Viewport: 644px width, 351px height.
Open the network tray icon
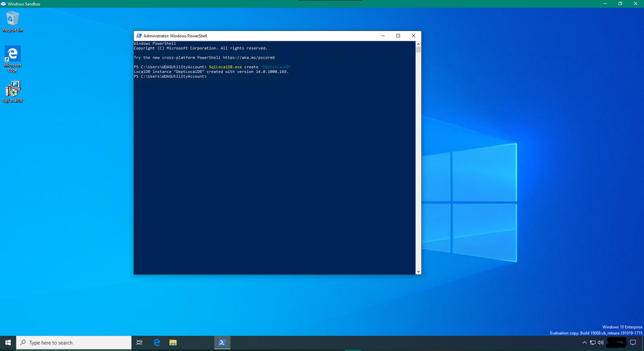click(592, 343)
